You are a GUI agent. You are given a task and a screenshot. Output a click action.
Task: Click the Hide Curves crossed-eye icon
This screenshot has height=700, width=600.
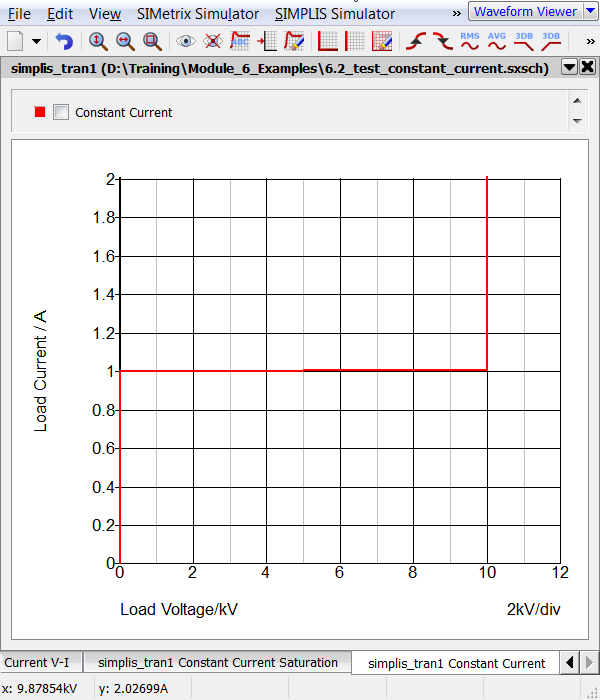[212, 41]
